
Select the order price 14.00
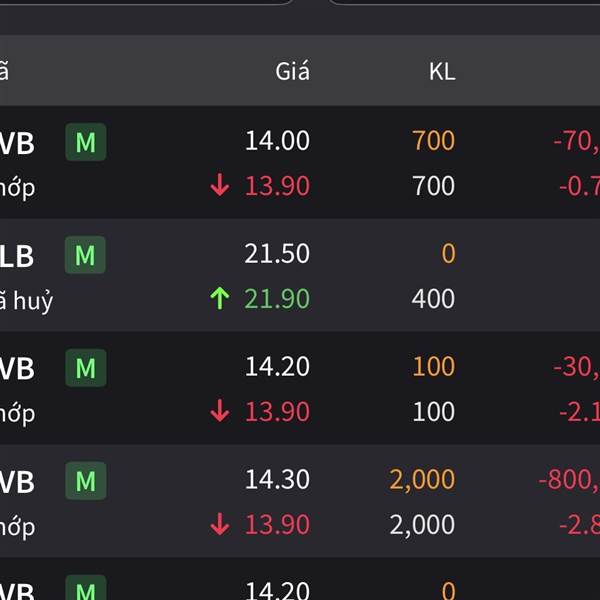[x=277, y=140]
